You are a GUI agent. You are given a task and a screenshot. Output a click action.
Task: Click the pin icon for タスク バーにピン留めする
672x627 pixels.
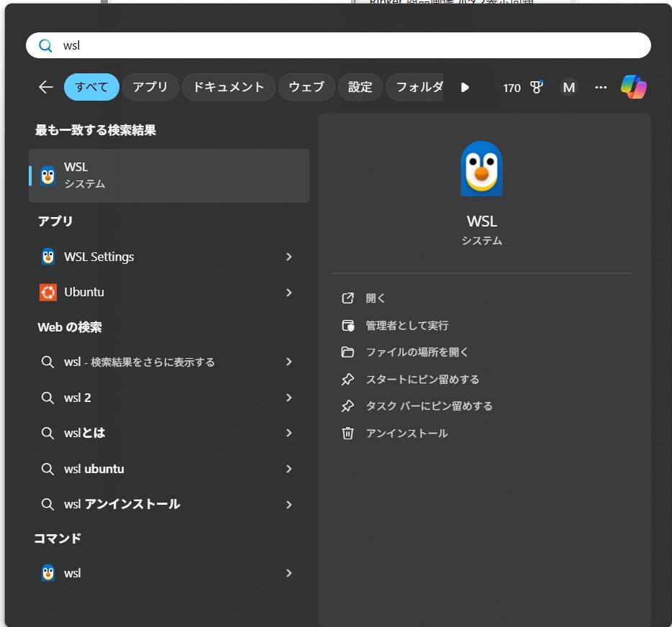(x=348, y=406)
